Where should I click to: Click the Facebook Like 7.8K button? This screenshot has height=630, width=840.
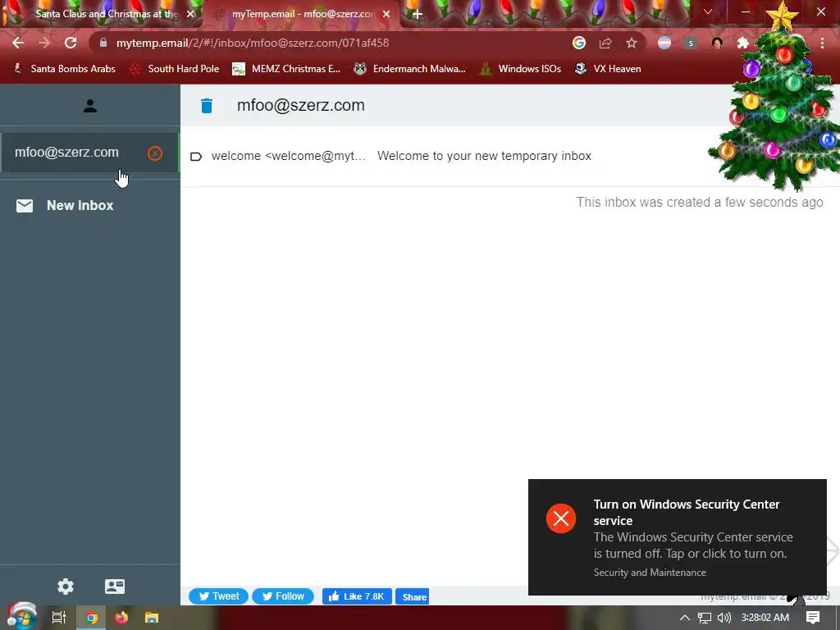click(357, 596)
